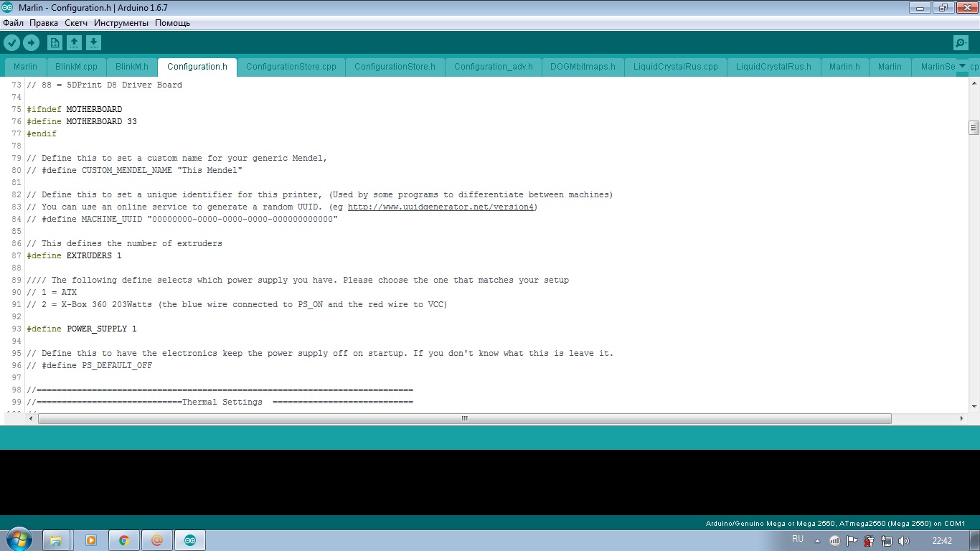Click the volume speaker tray icon
980x551 pixels.
point(903,540)
